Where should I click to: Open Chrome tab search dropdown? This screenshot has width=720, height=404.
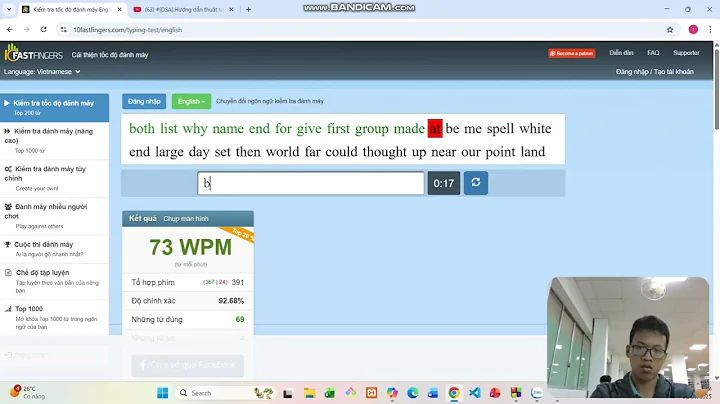pyautogui.click(x=9, y=9)
